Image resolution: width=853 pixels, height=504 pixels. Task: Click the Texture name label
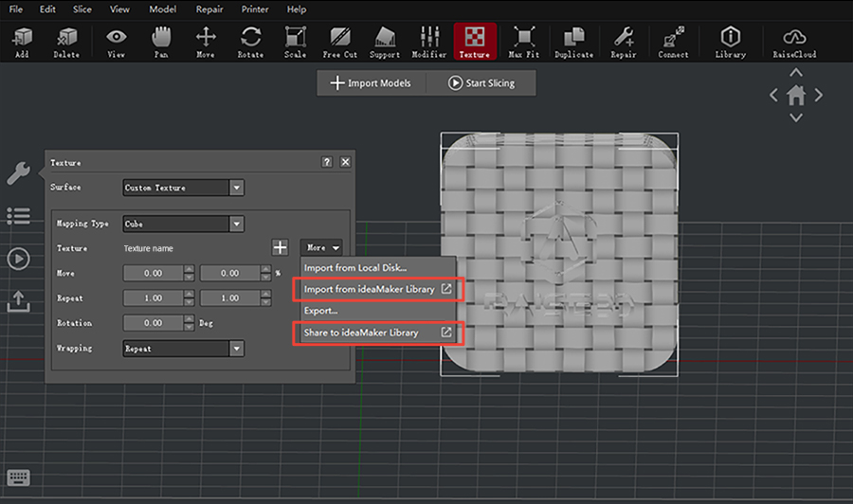pyautogui.click(x=149, y=248)
